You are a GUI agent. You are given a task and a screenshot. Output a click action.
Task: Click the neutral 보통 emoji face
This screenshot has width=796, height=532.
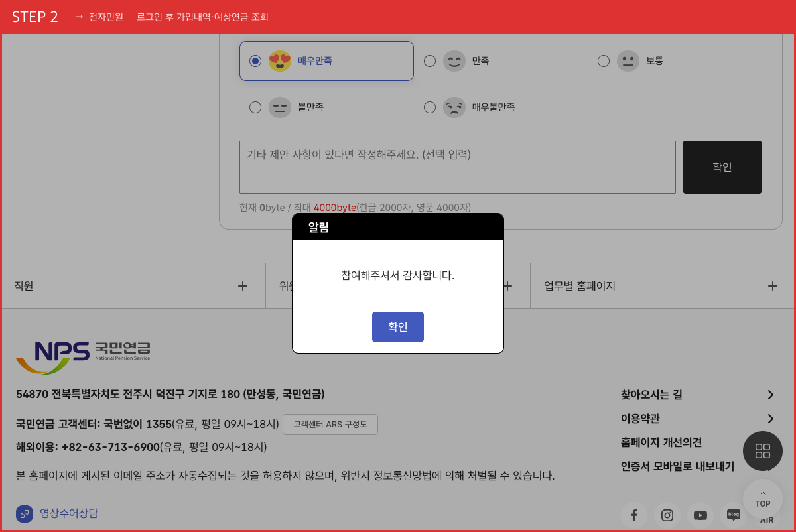pyautogui.click(x=628, y=61)
